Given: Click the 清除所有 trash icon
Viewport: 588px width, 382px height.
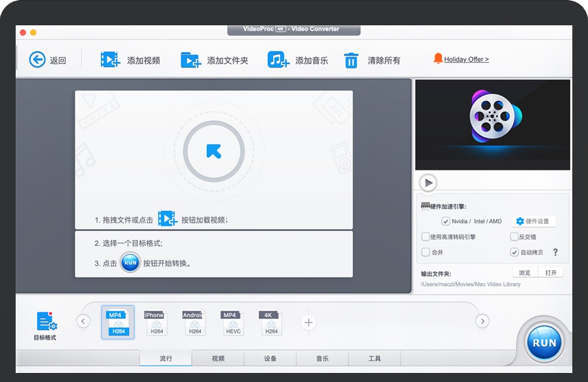Looking at the screenshot, I should click(x=351, y=60).
